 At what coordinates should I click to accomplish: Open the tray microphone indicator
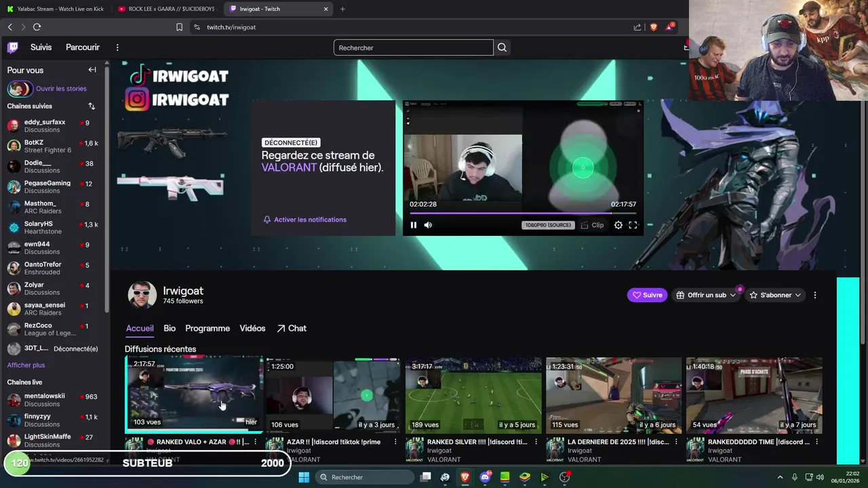tap(794, 477)
